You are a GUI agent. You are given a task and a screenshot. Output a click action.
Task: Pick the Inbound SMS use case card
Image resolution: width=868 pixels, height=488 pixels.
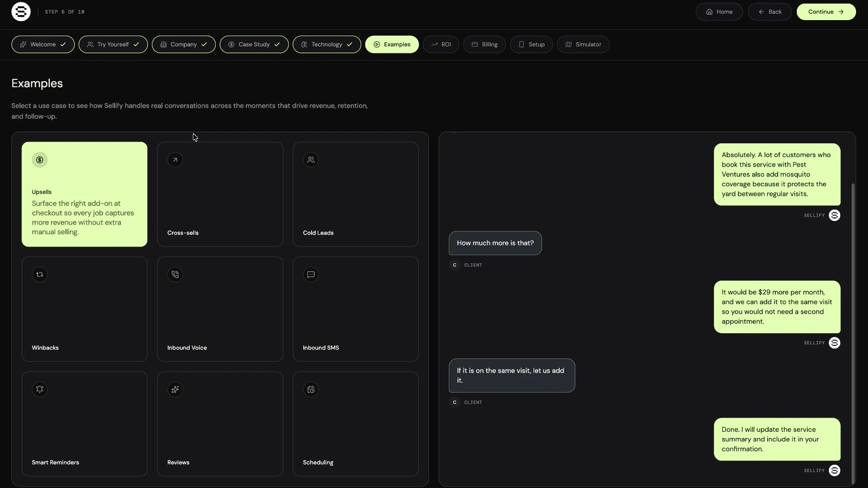(x=356, y=309)
